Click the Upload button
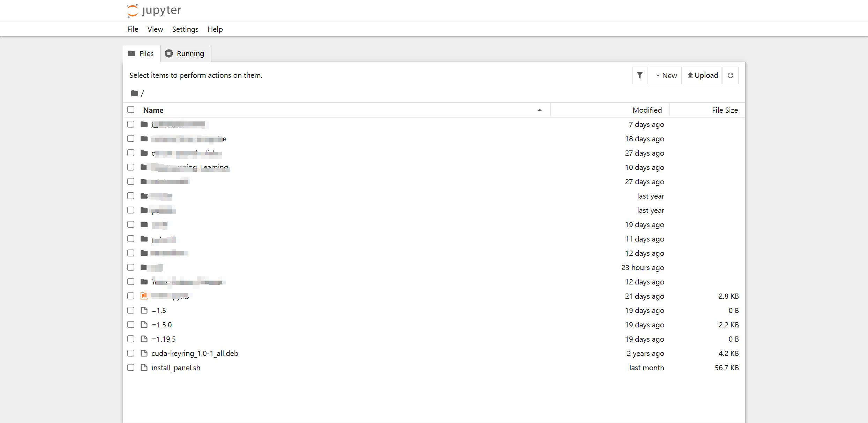 click(x=703, y=75)
